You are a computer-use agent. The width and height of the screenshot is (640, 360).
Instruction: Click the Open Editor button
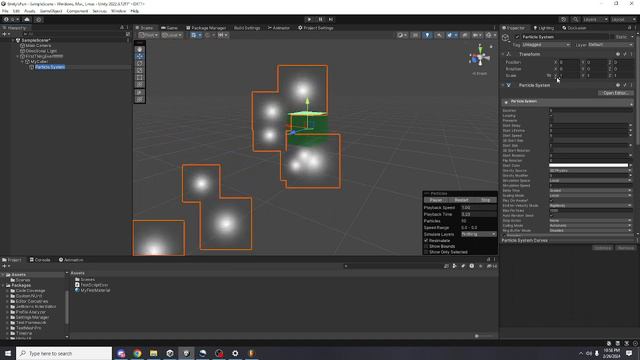616,93
